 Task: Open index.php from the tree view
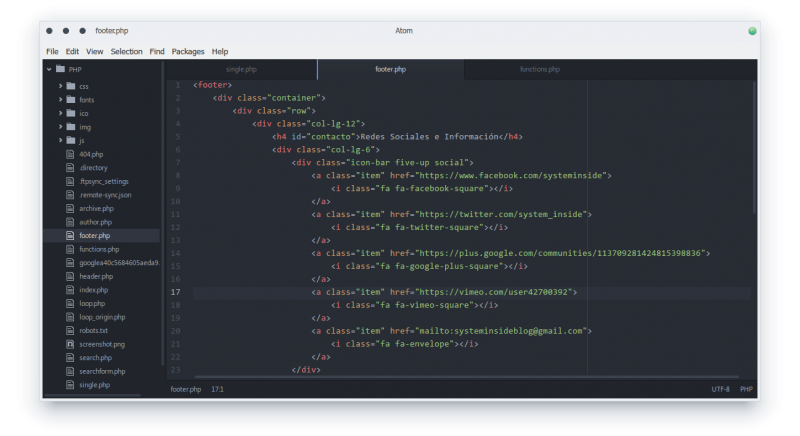(93, 290)
